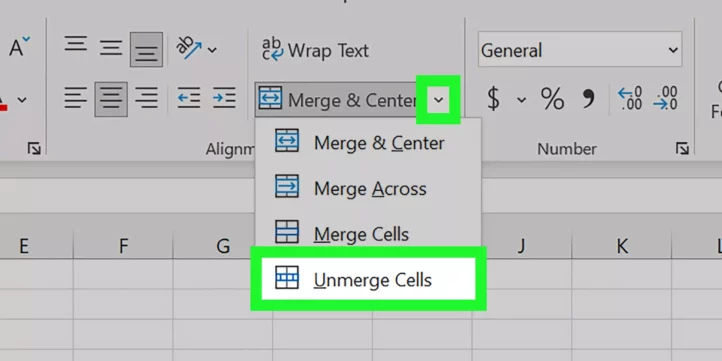Open font color dropdown beside red swatch
722x361 pixels.
[22, 99]
